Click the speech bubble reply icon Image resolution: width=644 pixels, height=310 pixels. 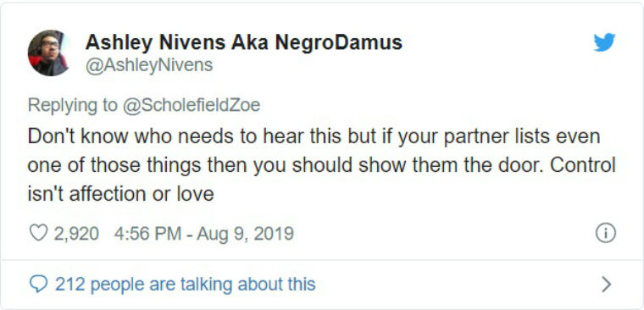39,284
